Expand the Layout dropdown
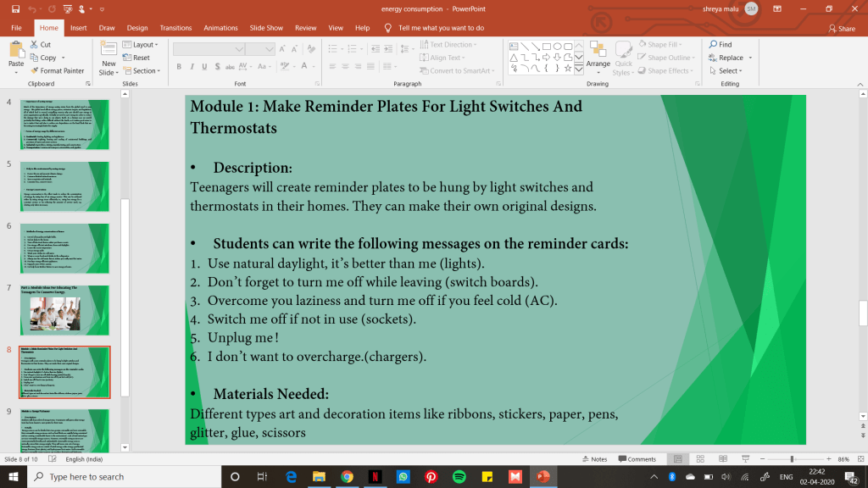 pyautogui.click(x=142, y=45)
